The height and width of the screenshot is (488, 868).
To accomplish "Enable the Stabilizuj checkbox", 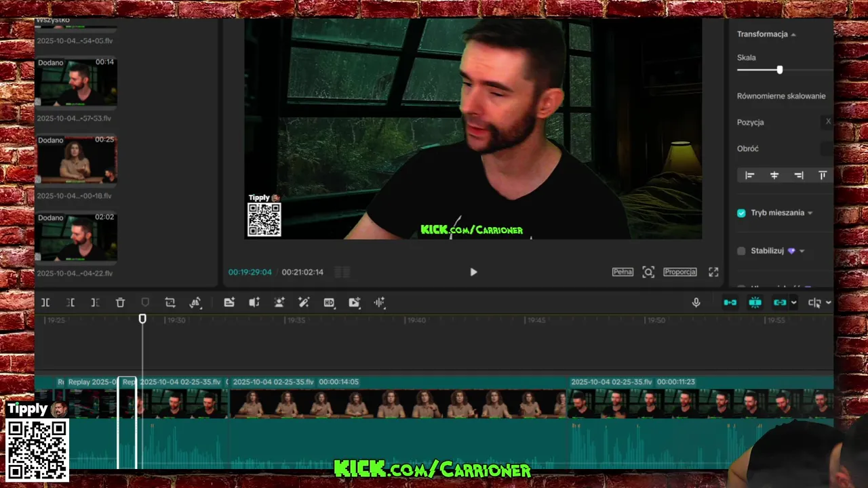I will click(x=741, y=251).
